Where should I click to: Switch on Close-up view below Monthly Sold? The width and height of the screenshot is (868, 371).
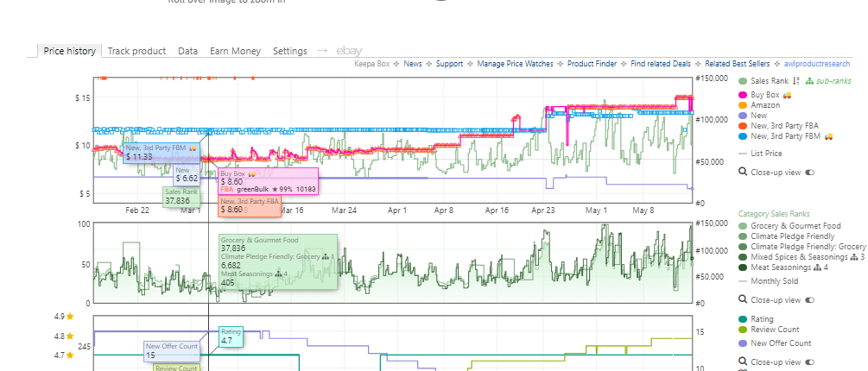(x=810, y=299)
